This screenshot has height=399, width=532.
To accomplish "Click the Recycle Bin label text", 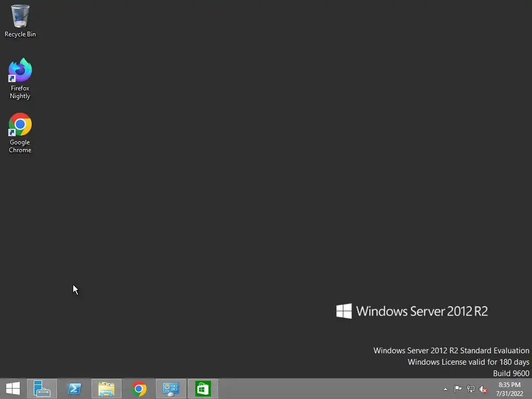I will pos(20,34).
